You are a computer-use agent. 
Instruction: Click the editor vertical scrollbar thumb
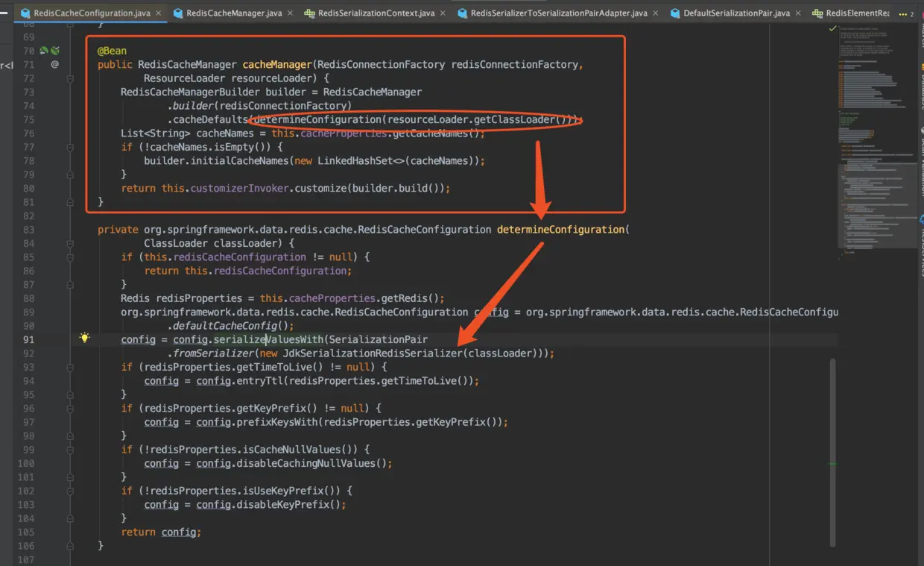click(832, 451)
